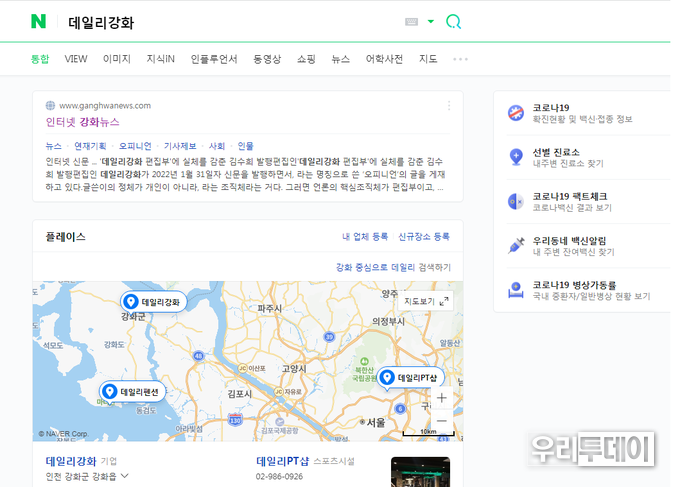Screen dimensions: 680x487
Task: Open the result options vertical dots menu
Action: tap(449, 106)
